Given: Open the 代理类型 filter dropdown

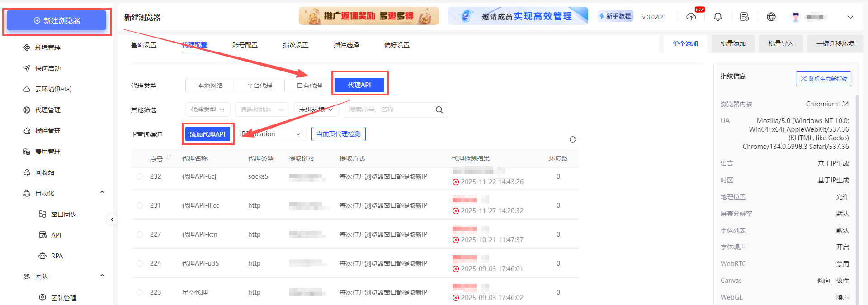Looking at the screenshot, I should pyautogui.click(x=208, y=110).
